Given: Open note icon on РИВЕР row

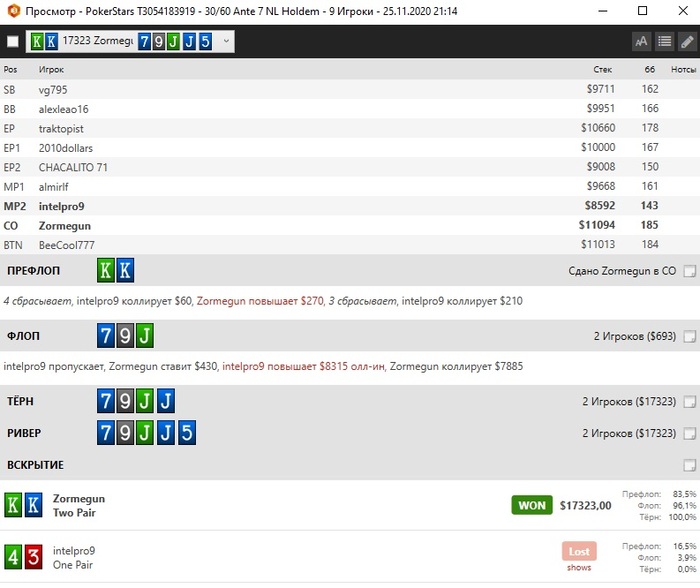Looking at the screenshot, I should 690,433.
